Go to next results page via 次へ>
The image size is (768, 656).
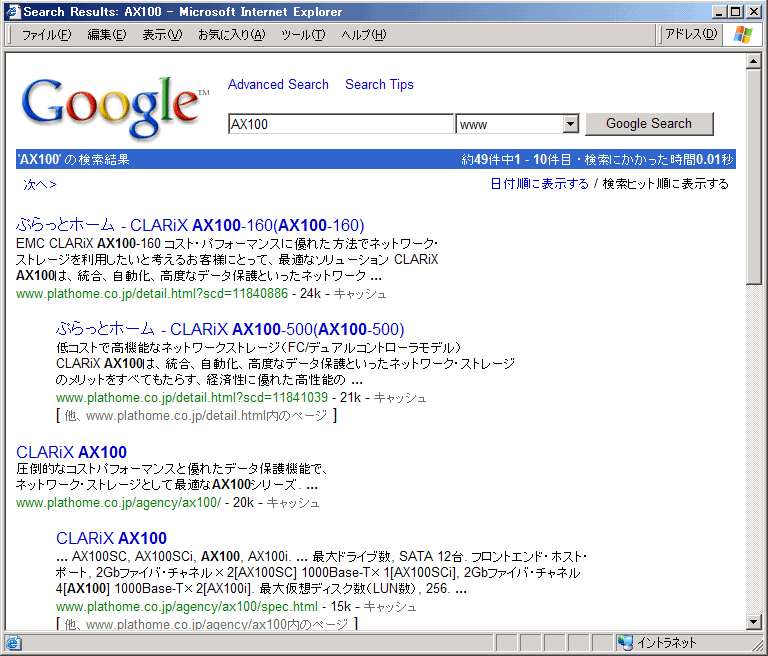pos(40,185)
